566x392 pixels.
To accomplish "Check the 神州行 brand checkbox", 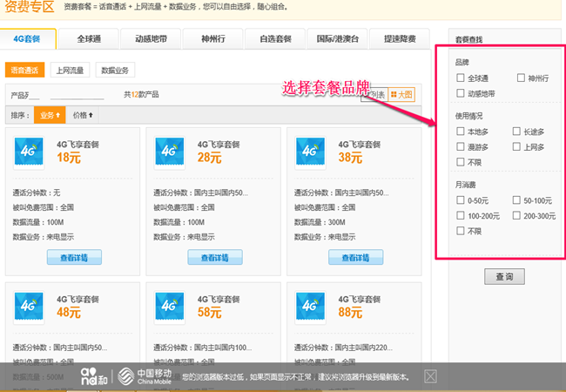I will click(x=521, y=78).
